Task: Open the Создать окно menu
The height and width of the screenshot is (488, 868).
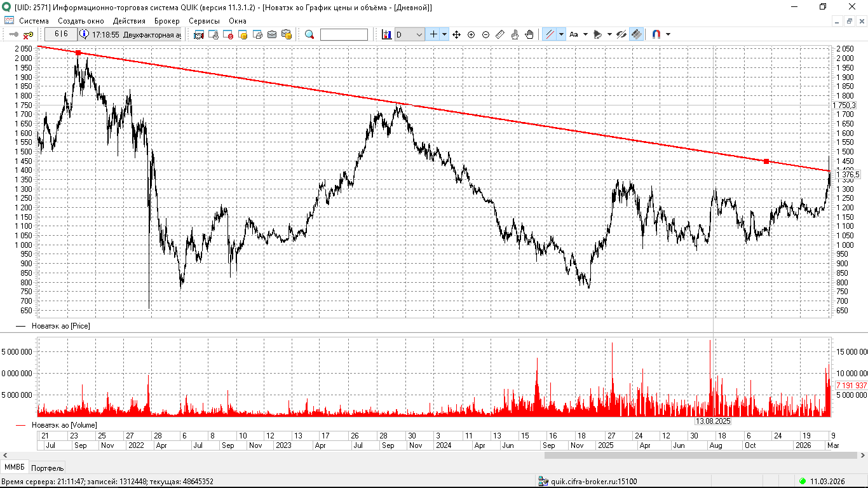Action: click(x=81, y=20)
